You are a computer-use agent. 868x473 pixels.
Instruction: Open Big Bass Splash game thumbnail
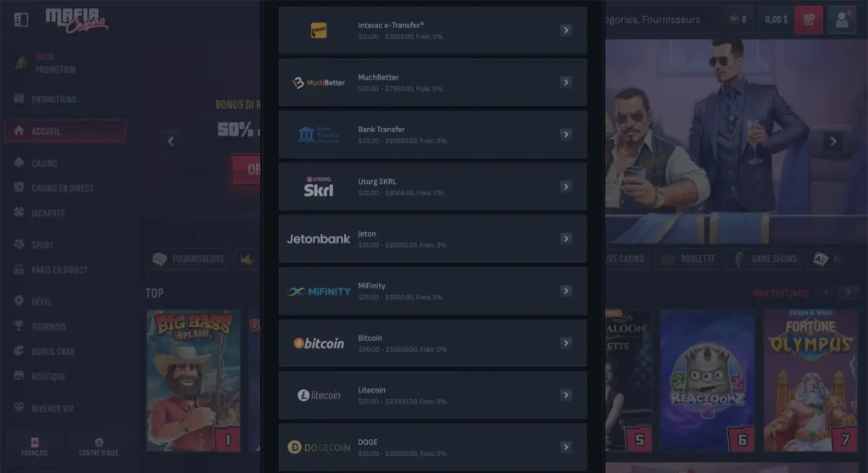pyautogui.click(x=194, y=381)
